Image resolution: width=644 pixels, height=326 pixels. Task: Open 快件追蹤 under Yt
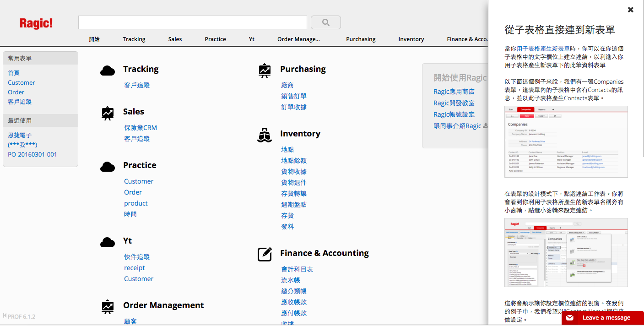pyautogui.click(x=137, y=257)
